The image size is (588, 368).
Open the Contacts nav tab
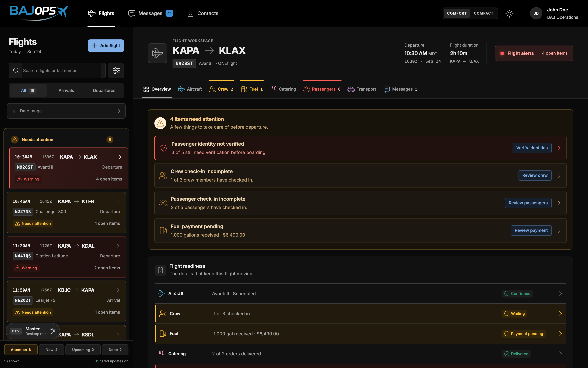pos(203,13)
